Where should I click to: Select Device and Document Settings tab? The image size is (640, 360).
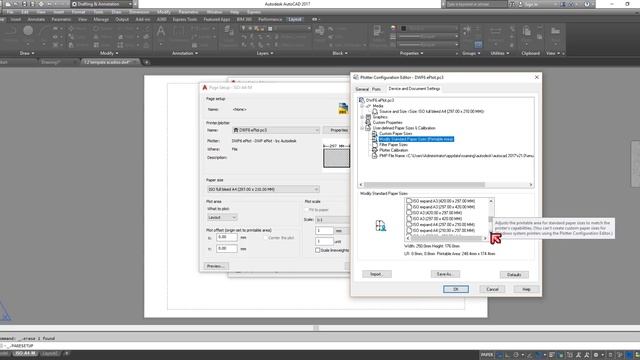click(414, 89)
